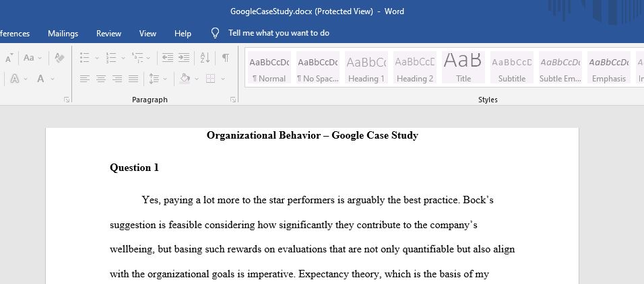
Task: Click the Clear All Formatting icon
Action: pos(59,58)
